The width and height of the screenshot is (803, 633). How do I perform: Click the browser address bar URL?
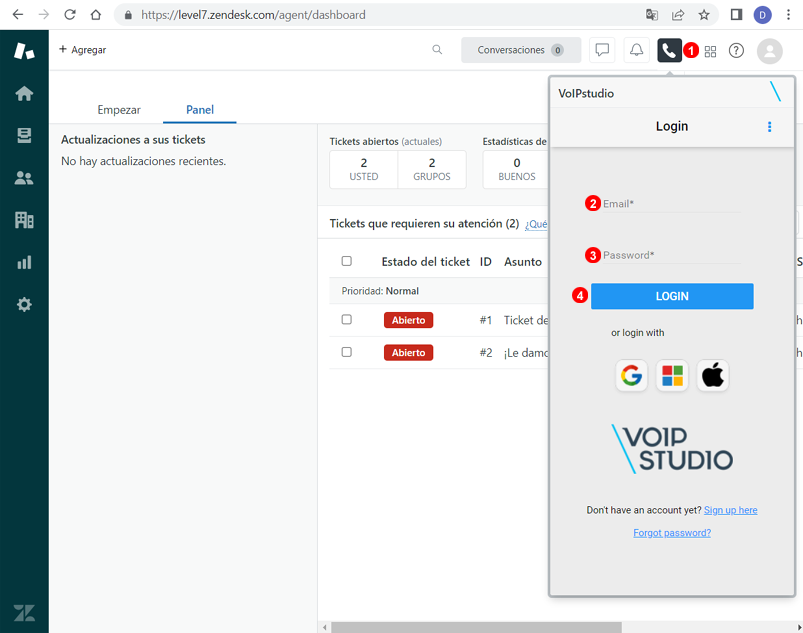(253, 15)
